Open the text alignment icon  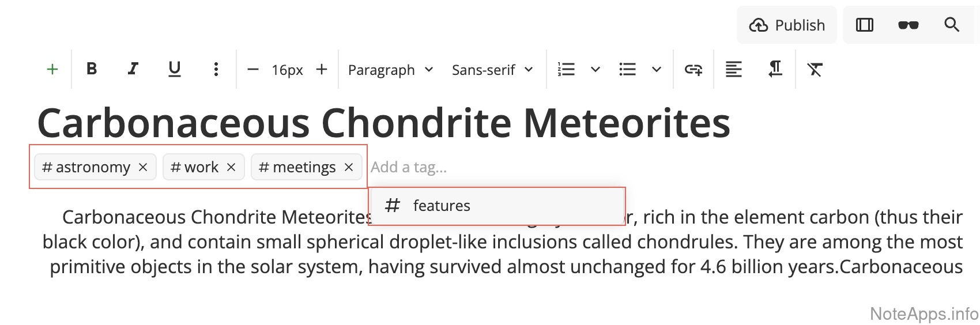point(733,70)
